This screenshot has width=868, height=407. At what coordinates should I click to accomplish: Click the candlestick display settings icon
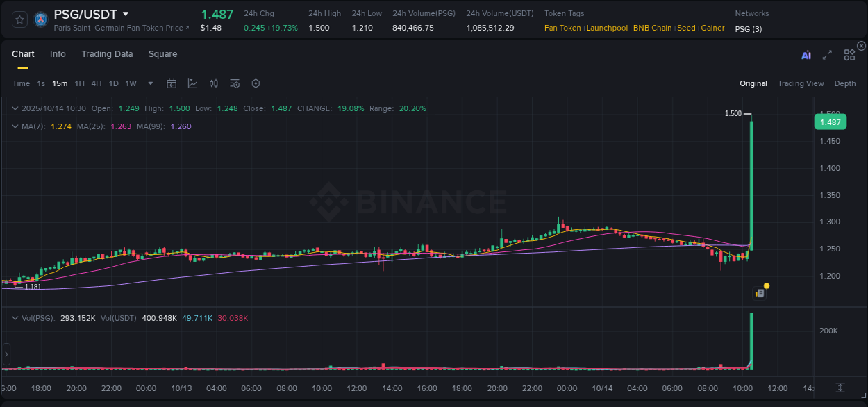[213, 83]
